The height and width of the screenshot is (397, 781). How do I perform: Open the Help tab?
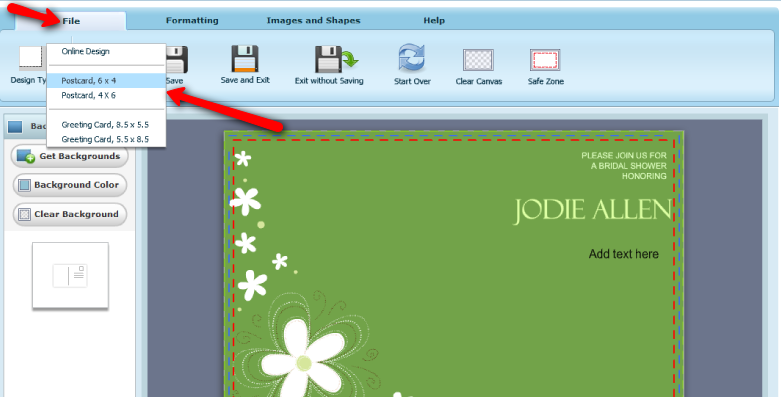pos(434,20)
